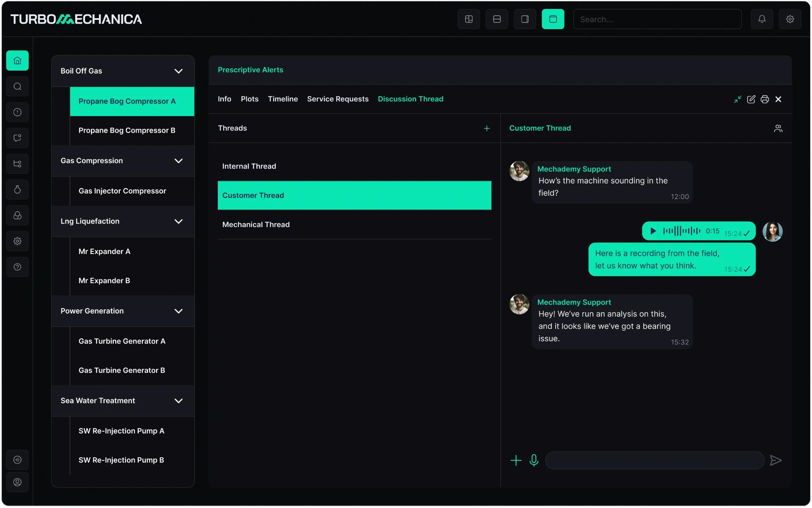The height and width of the screenshot is (508, 812).
Task: Switch to the Service Requests tab
Action: tap(338, 99)
